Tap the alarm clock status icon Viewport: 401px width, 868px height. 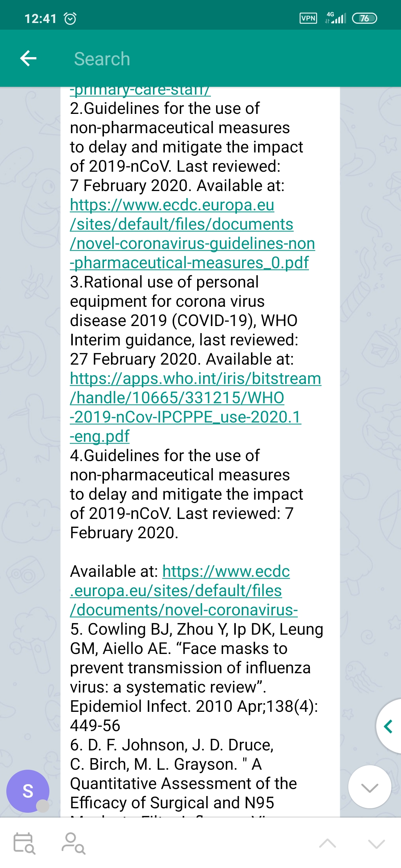pos(70,18)
